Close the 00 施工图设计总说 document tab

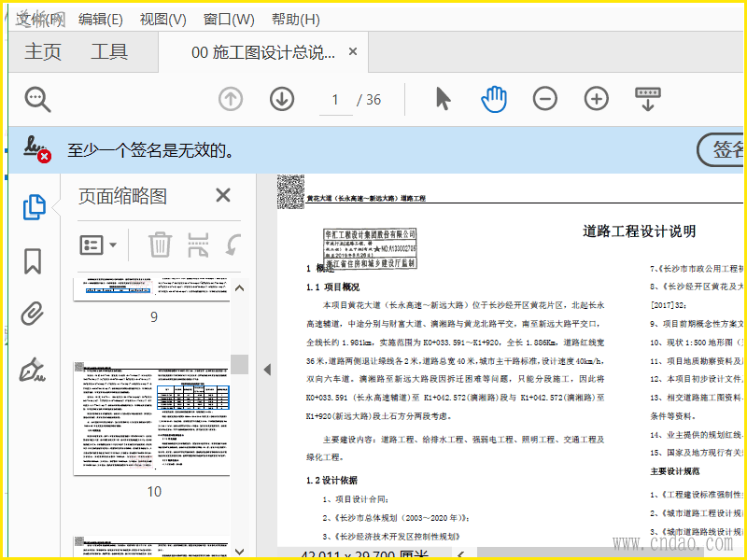tap(353, 51)
